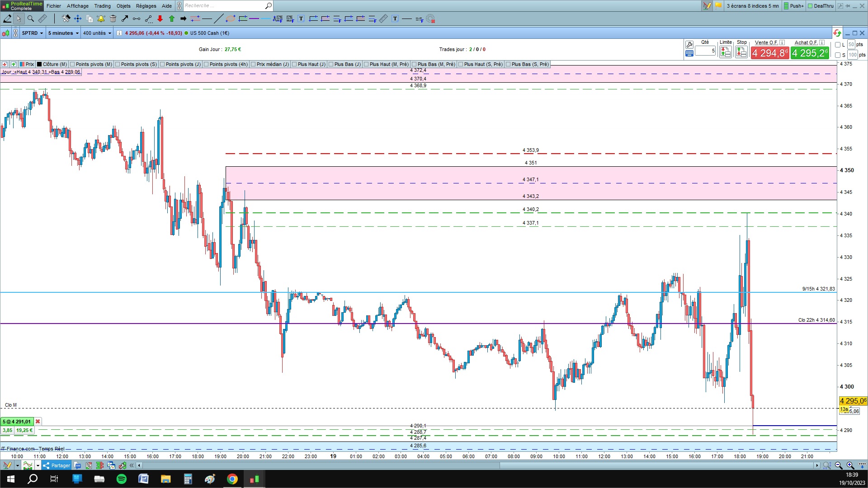Open the Réglages menu

click(146, 6)
